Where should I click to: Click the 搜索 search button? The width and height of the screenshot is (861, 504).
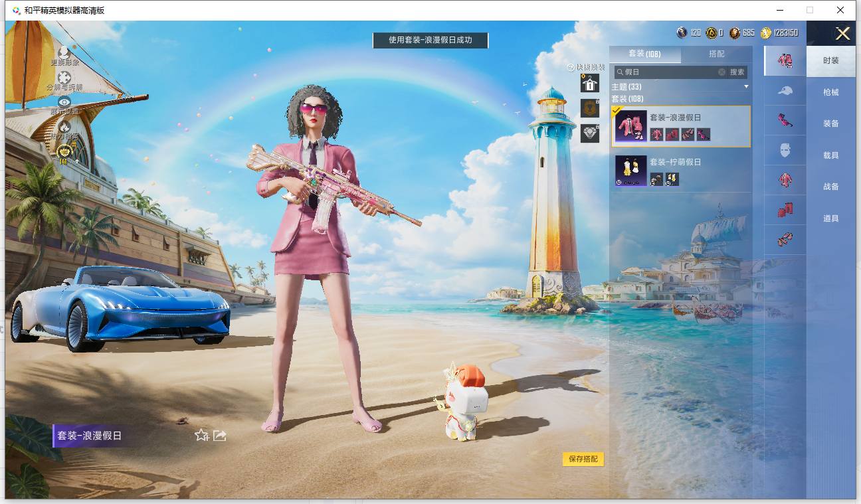tap(737, 72)
